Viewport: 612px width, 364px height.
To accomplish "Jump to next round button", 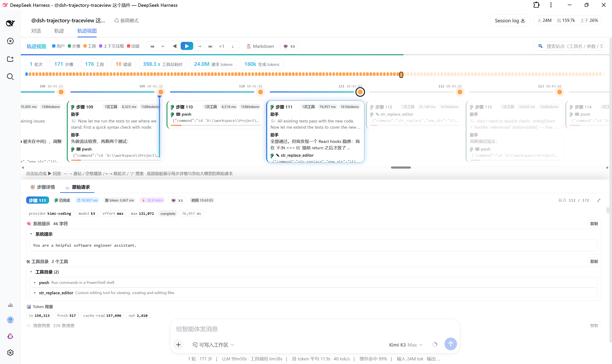I will pos(199,46).
